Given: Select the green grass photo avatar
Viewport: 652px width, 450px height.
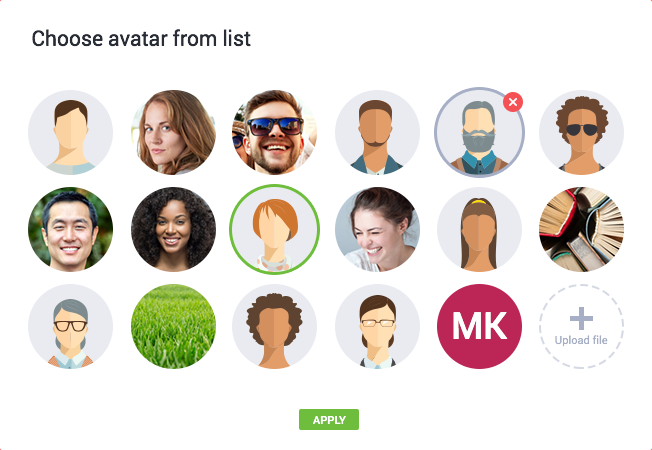Looking at the screenshot, I should coord(173,326).
